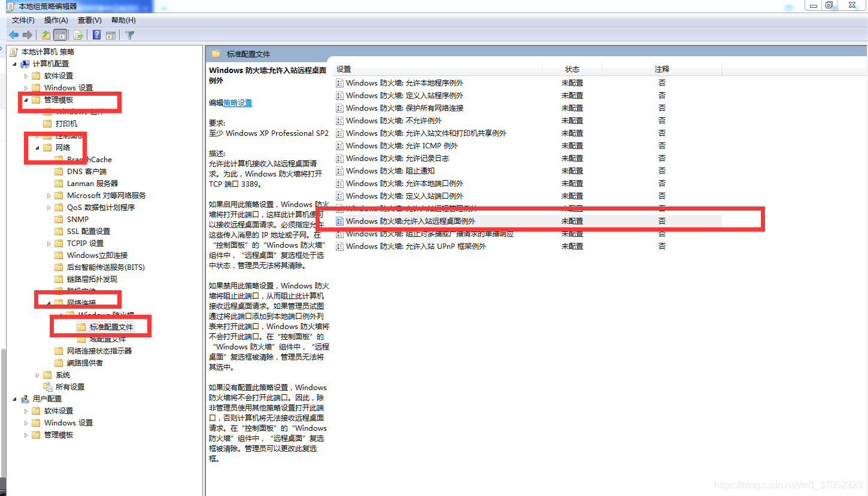Select Lanman 服务器 in the tree
This screenshot has height=496, width=868.
(x=92, y=183)
